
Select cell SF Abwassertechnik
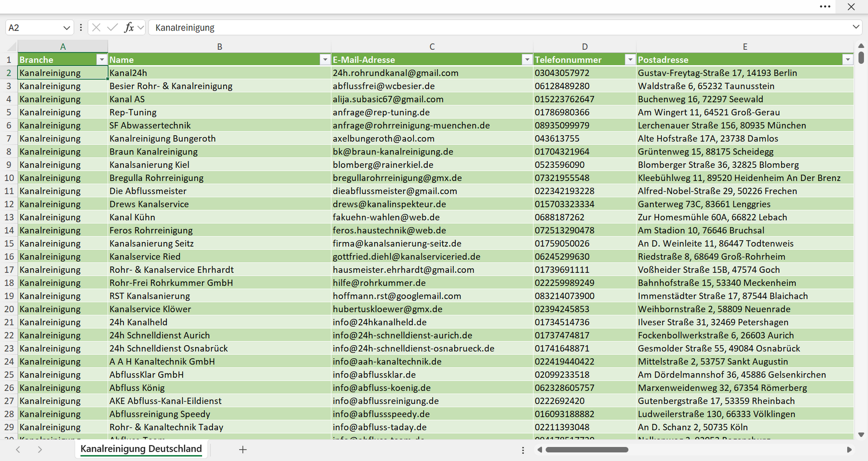[219, 126]
